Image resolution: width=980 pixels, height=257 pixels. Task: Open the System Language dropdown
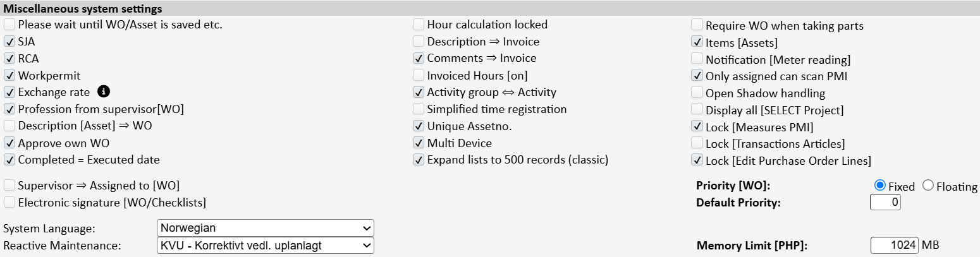pyautogui.click(x=265, y=227)
